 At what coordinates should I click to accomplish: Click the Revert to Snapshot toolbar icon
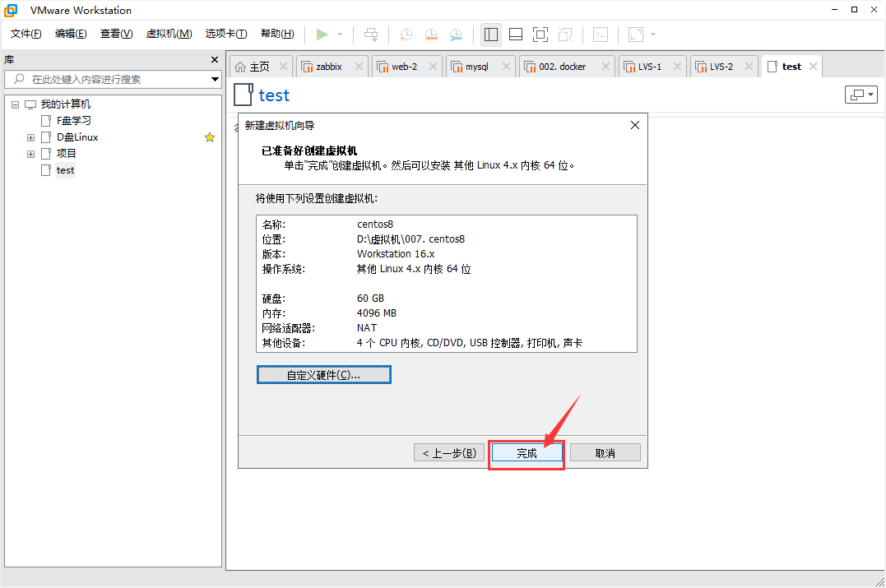click(x=431, y=35)
